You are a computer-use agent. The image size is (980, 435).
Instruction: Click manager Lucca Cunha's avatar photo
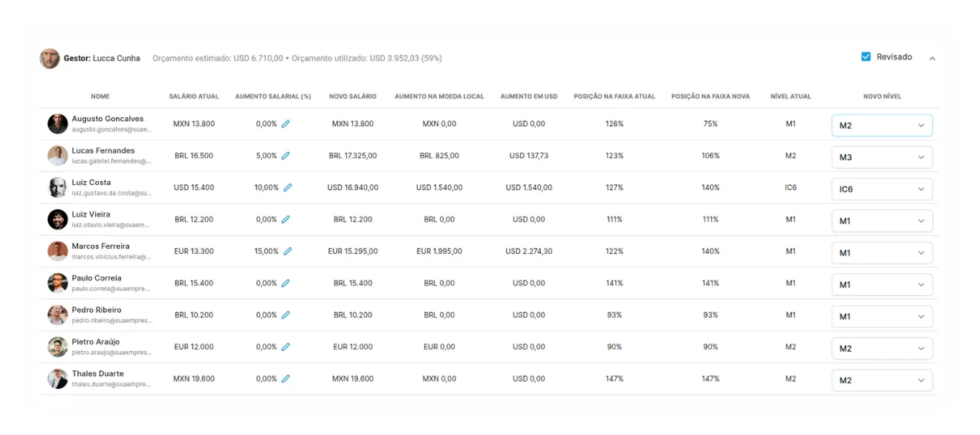[50, 59]
